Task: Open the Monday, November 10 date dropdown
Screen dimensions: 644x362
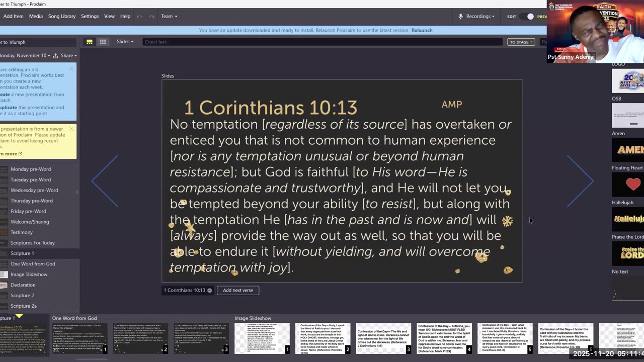Action: tap(24, 55)
